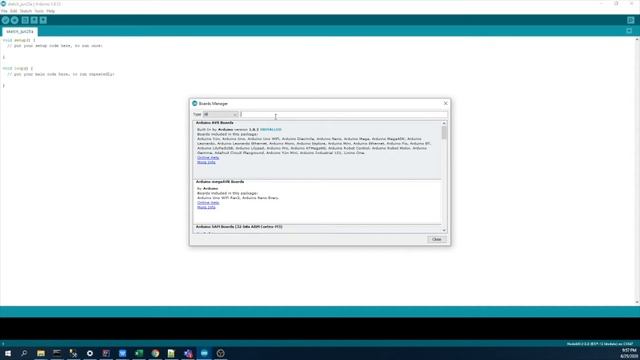Screen dimensions: 640x360
Task: Select the Arduino SAM Boards package title
Action: click(x=239, y=227)
